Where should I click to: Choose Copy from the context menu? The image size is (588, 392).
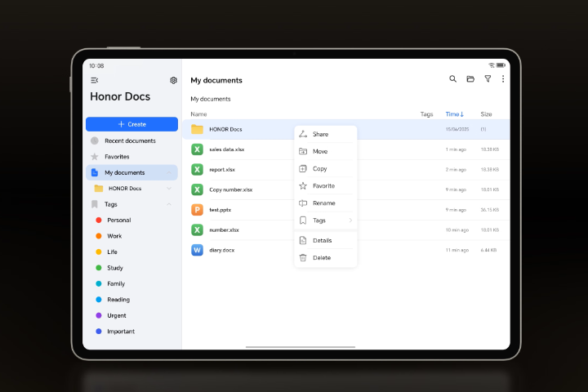pos(326,168)
